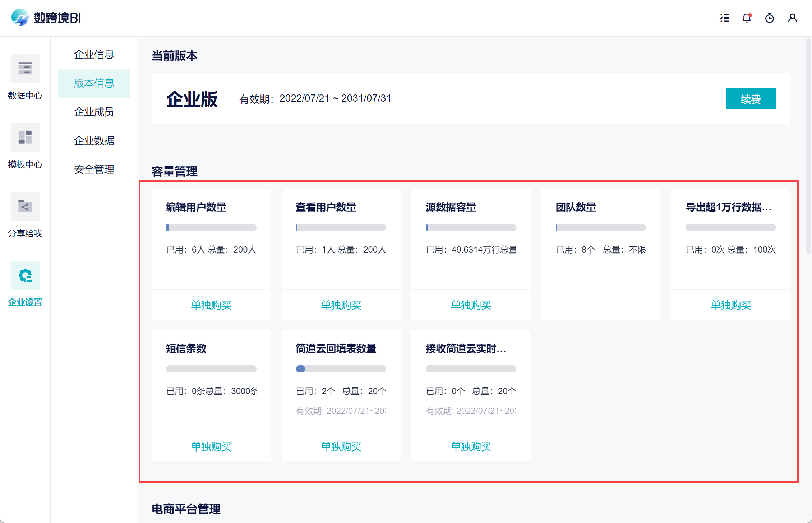This screenshot has height=523, width=812.
Task: Open the 数据中心 sidebar icon
Action: pos(25,68)
